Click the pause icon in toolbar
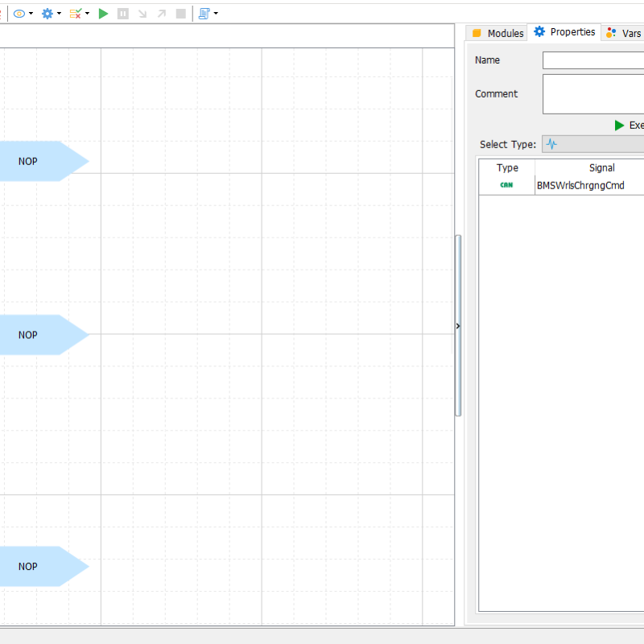644x644 pixels. (x=122, y=14)
